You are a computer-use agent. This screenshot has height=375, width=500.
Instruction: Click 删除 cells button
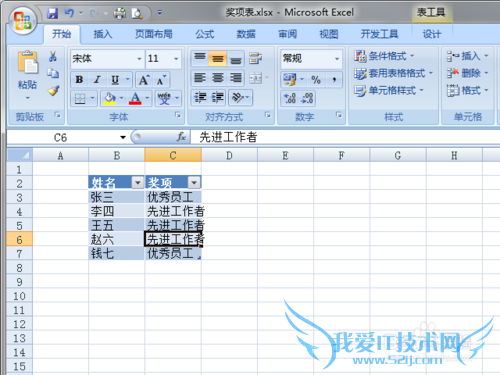[467, 73]
